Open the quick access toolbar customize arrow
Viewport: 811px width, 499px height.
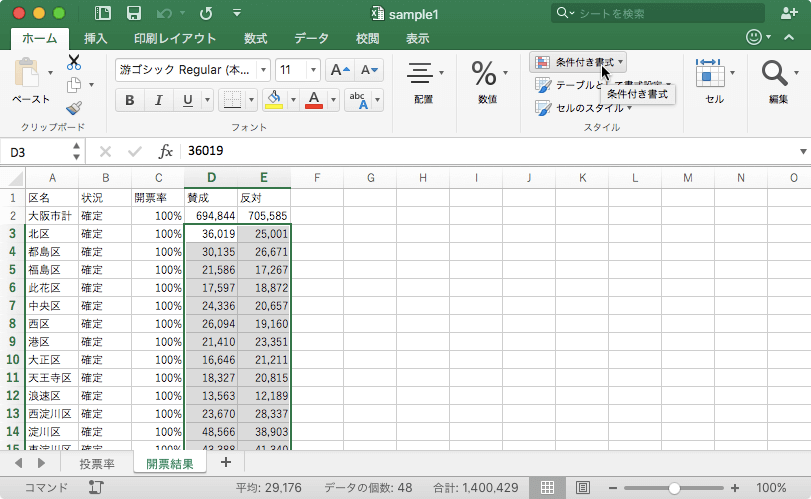pyautogui.click(x=237, y=13)
